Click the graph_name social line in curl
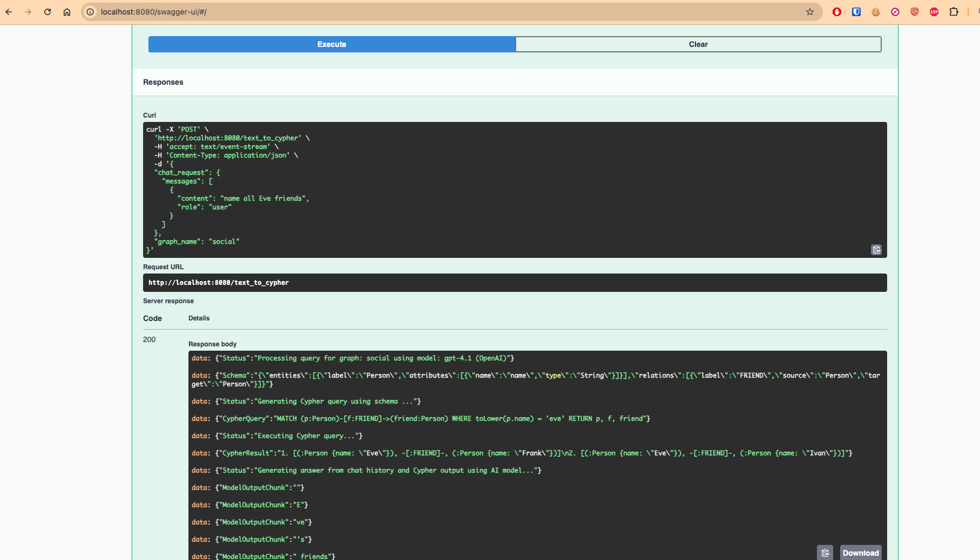This screenshot has width=980, height=560. [x=197, y=242]
